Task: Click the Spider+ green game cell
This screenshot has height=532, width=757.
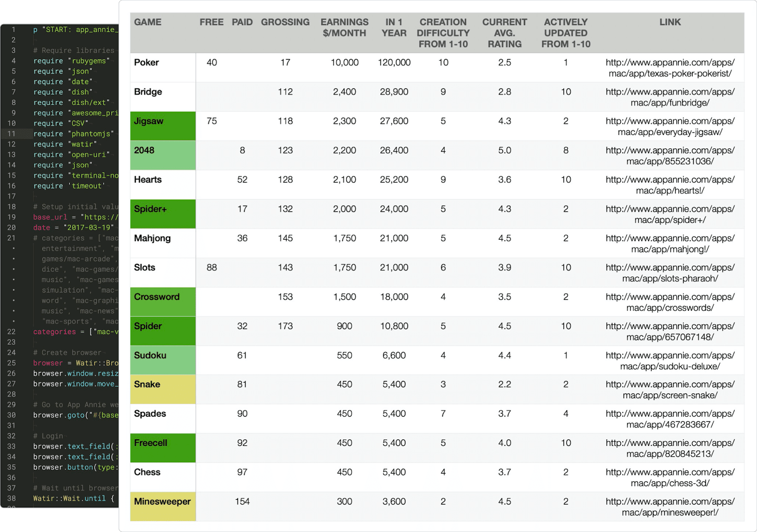Action: (163, 214)
